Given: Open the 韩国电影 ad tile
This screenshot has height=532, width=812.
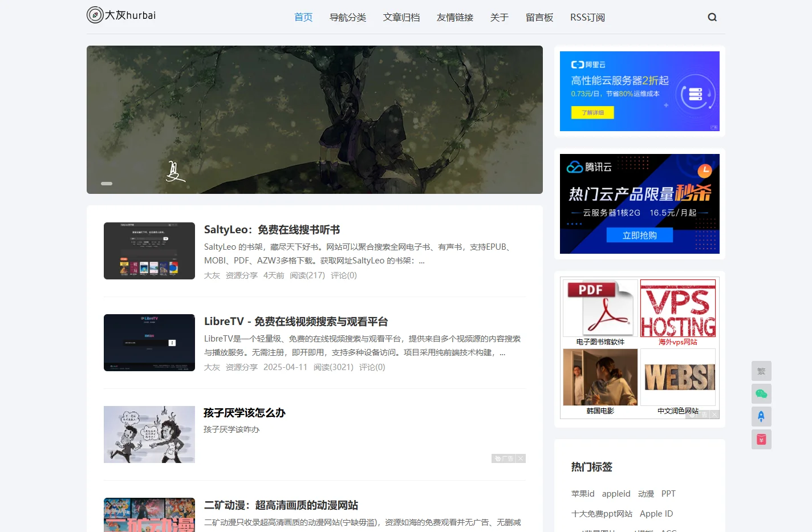Looking at the screenshot, I should [600, 382].
